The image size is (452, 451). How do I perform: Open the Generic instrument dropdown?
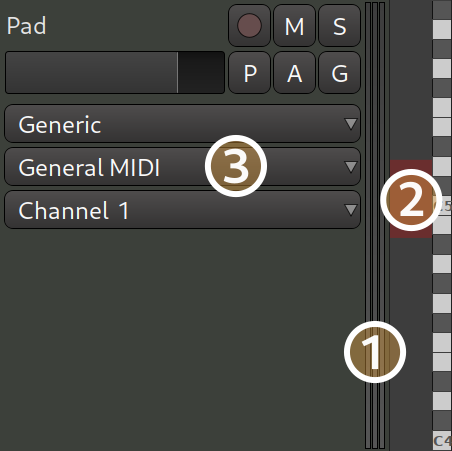[182, 124]
